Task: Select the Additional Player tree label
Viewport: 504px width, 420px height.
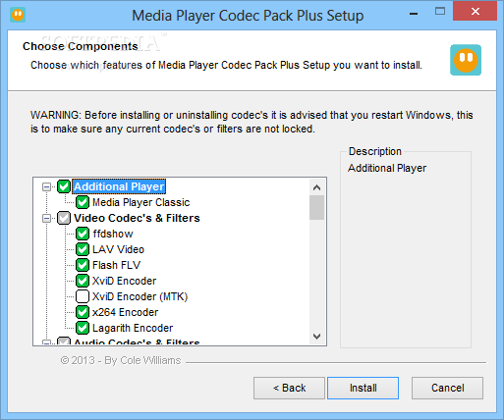Action: coord(119,186)
